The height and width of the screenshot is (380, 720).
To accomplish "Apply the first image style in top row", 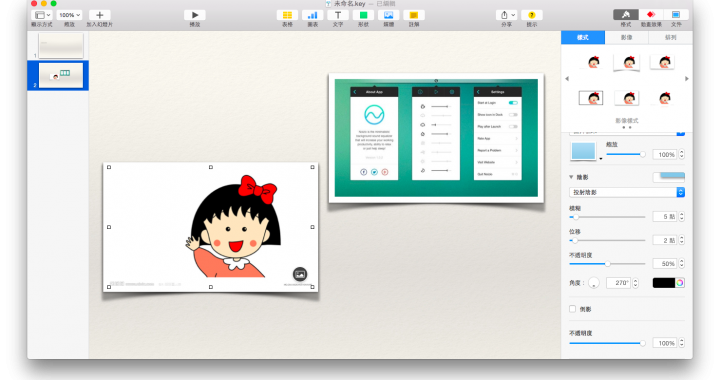I will tap(593, 62).
